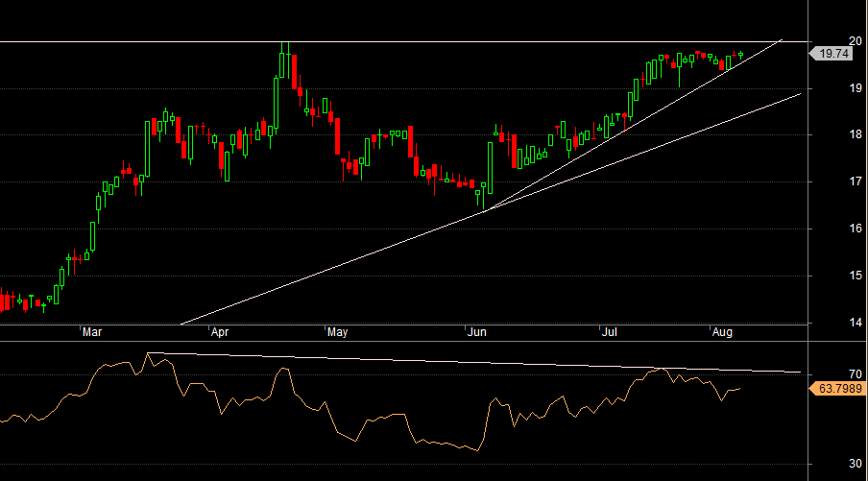Viewport: 868px width, 481px height.
Task: Click the 30 level on indicator axis
Action: point(856,464)
